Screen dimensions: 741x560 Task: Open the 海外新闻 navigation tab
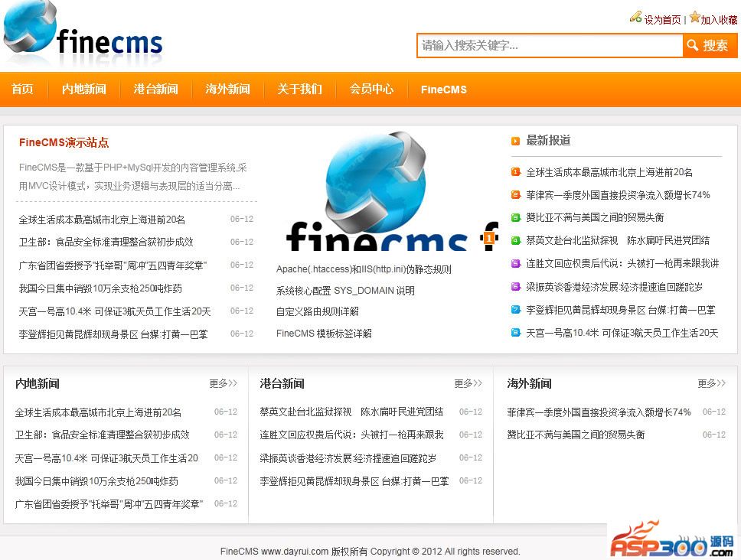coord(228,89)
